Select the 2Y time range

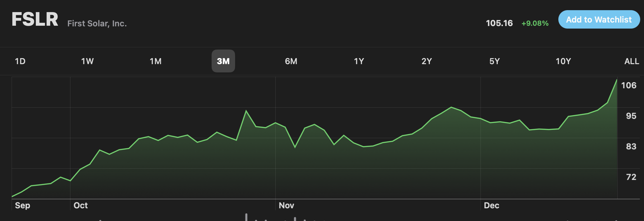[427, 61]
